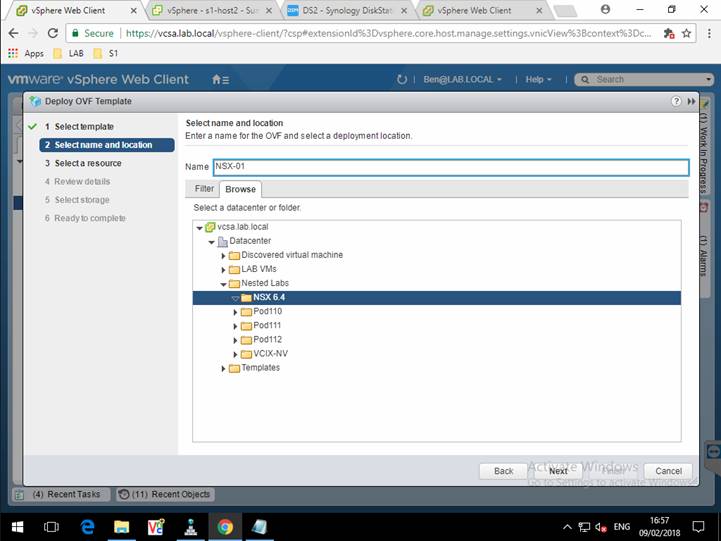Screen dimensions: 721x541
Task: Click the Next button
Action: pos(558,471)
